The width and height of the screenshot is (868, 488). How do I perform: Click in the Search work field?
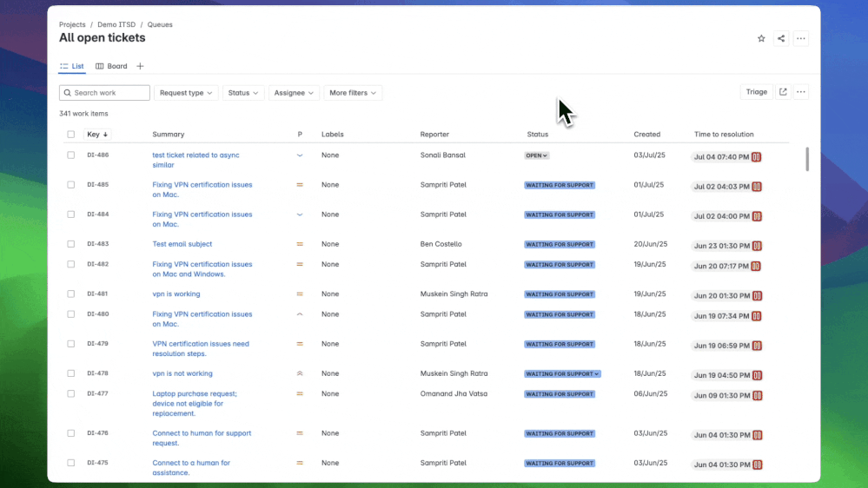tap(104, 93)
